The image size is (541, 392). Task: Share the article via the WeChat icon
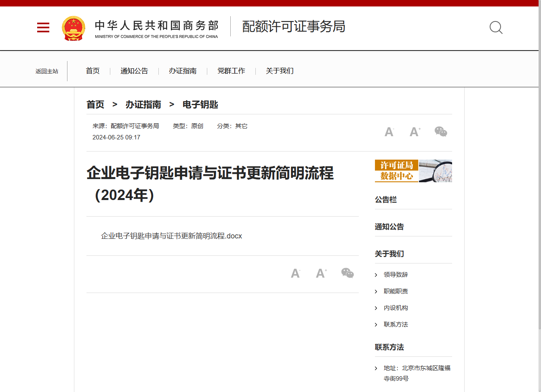[x=441, y=131]
